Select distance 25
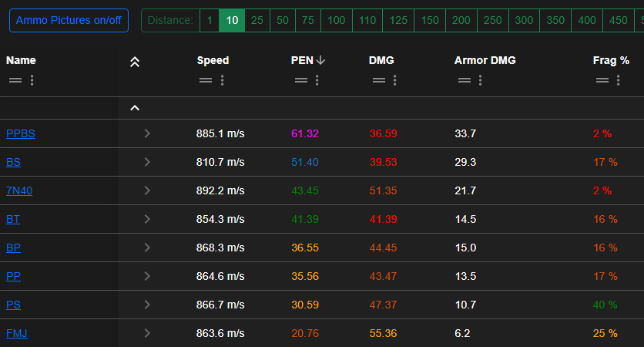The width and height of the screenshot is (644, 347). [257, 20]
